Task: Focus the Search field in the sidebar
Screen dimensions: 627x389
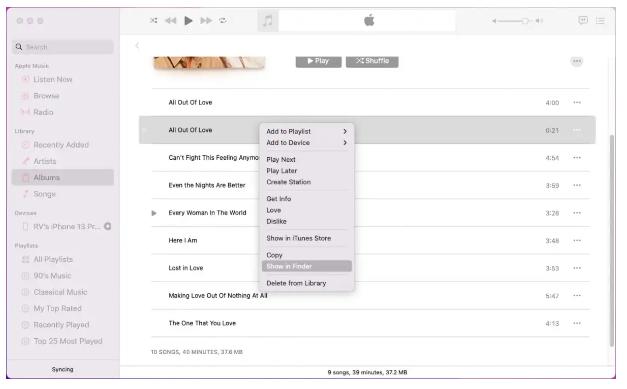Action: tap(63, 47)
